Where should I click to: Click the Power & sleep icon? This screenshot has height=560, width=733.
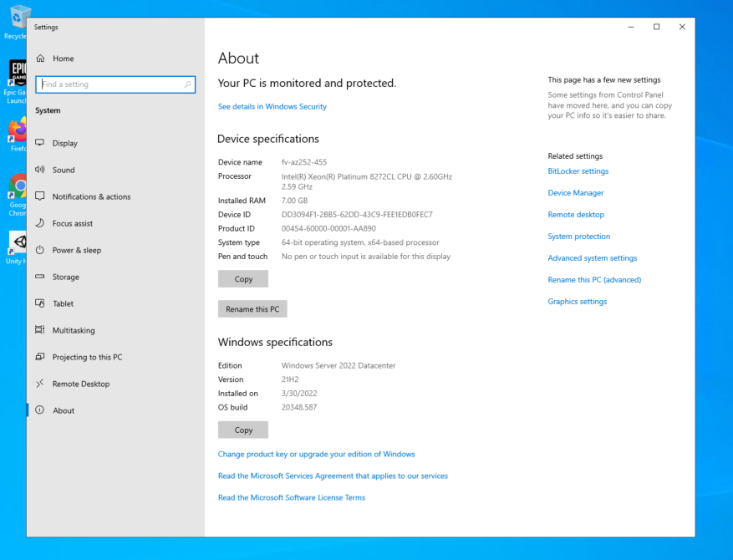pyautogui.click(x=40, y=250)
